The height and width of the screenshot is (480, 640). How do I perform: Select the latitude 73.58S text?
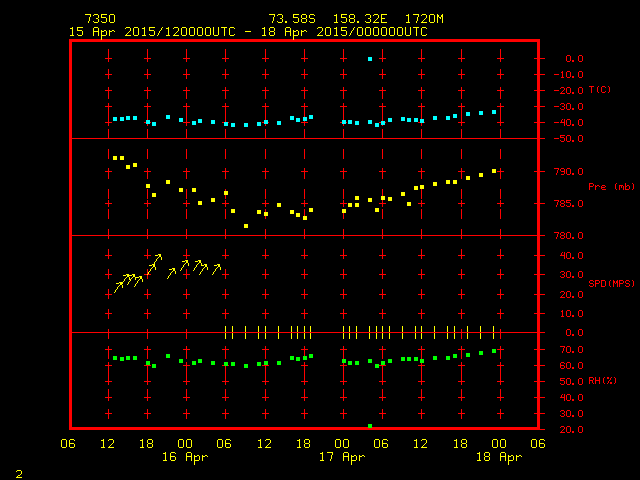tap(290, 19)
